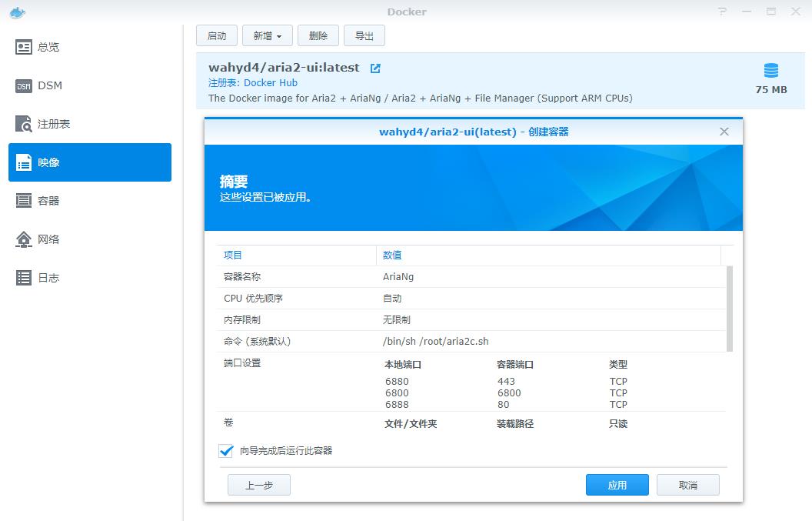Click the 网络 house icon
Viewport: 812px width, 521px height.
point(23,239)
